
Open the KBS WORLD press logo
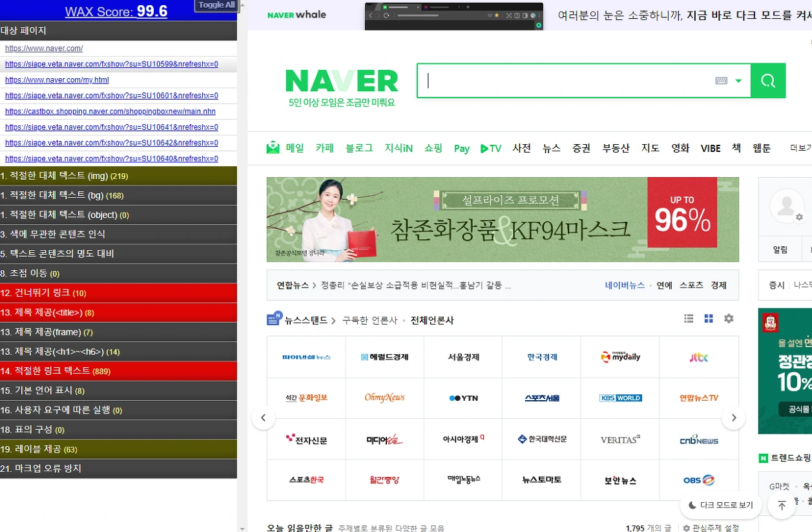coord(620,398)
